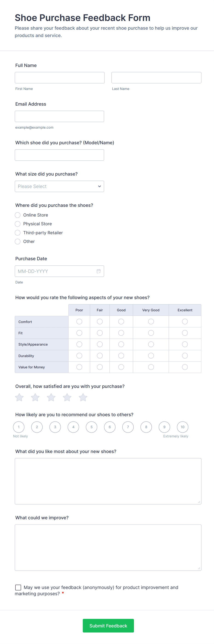
Task: Rate Value for Money as Good
Action: click(121, 367)
